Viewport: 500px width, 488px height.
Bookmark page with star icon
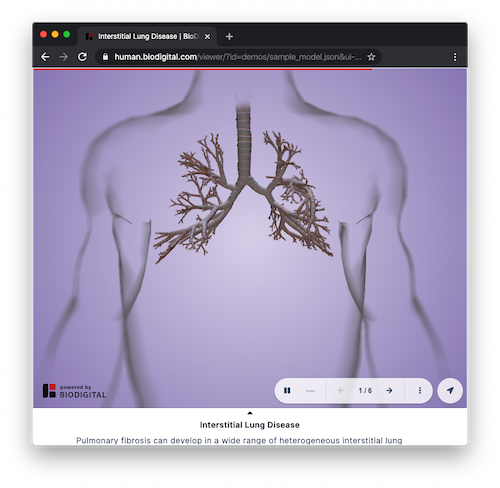coord(371,57)
